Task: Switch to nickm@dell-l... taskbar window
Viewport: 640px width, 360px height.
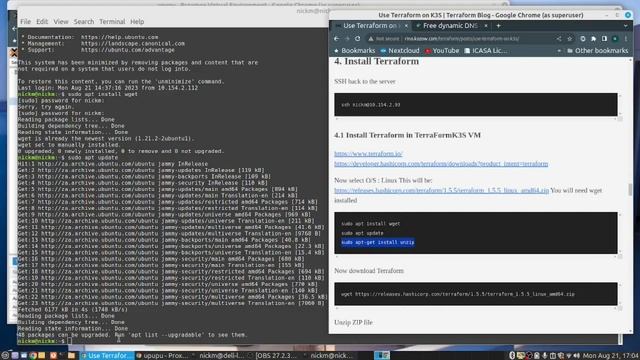Action: coord(220,356)
